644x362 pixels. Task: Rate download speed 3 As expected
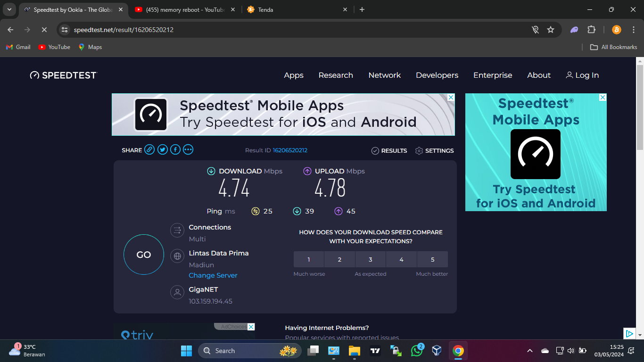coord(371,260)
